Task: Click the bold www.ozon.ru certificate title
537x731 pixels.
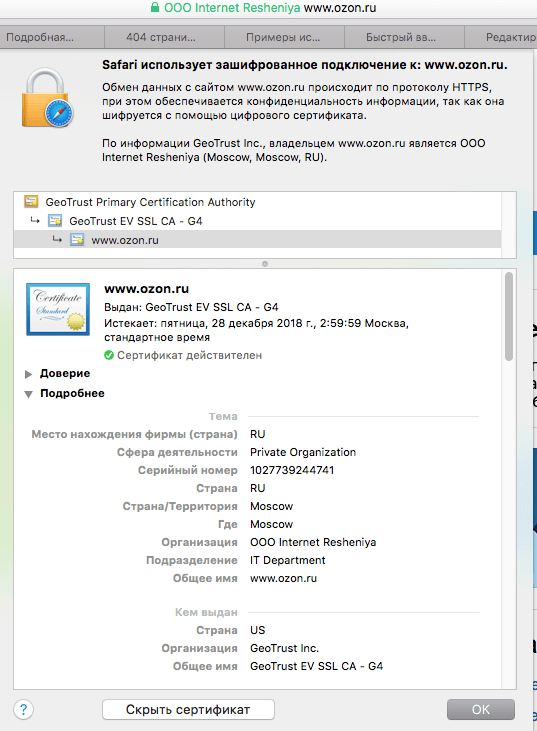Action: coord(146,289)
